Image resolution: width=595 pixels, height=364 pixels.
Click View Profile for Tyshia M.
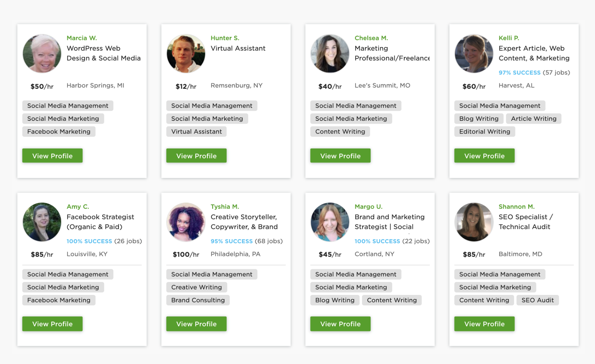pyautogui.click(x=196, y=324)
